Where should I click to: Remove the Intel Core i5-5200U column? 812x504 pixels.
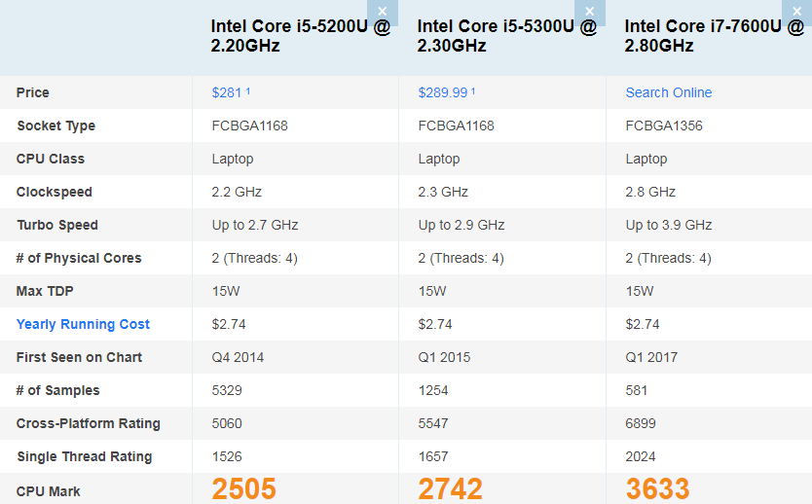[383, 11]
